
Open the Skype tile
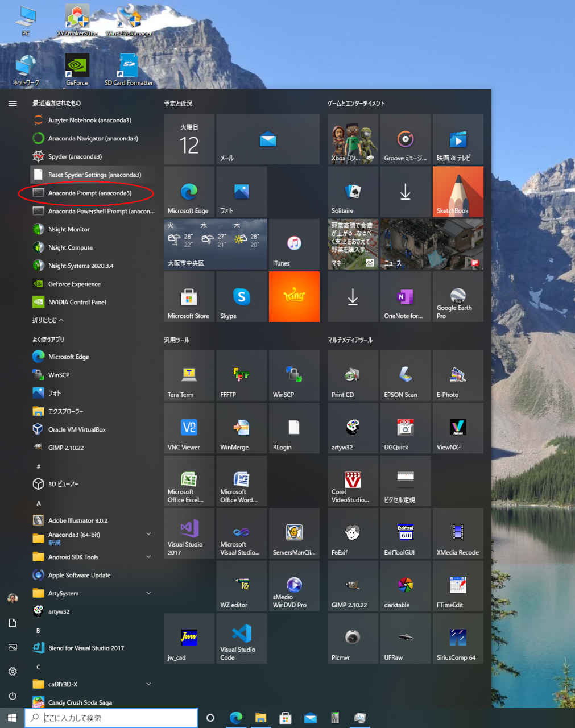242,297
